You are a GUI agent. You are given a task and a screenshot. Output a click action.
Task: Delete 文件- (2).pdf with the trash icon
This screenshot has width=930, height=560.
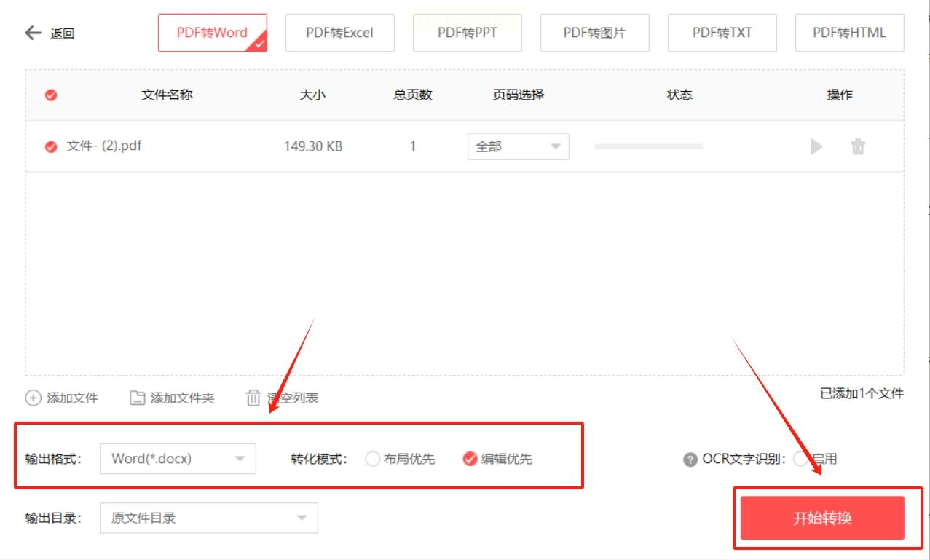(858, 146)
